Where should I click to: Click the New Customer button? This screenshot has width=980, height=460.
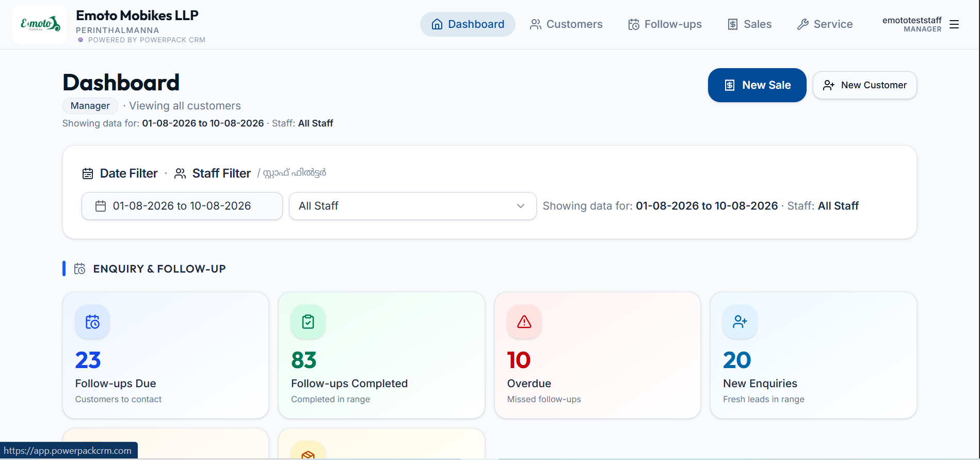click(865, 85)
